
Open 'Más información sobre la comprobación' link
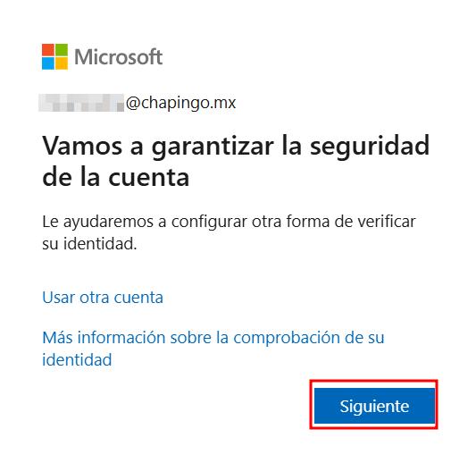pyautogui.click(x=213, y=338)
